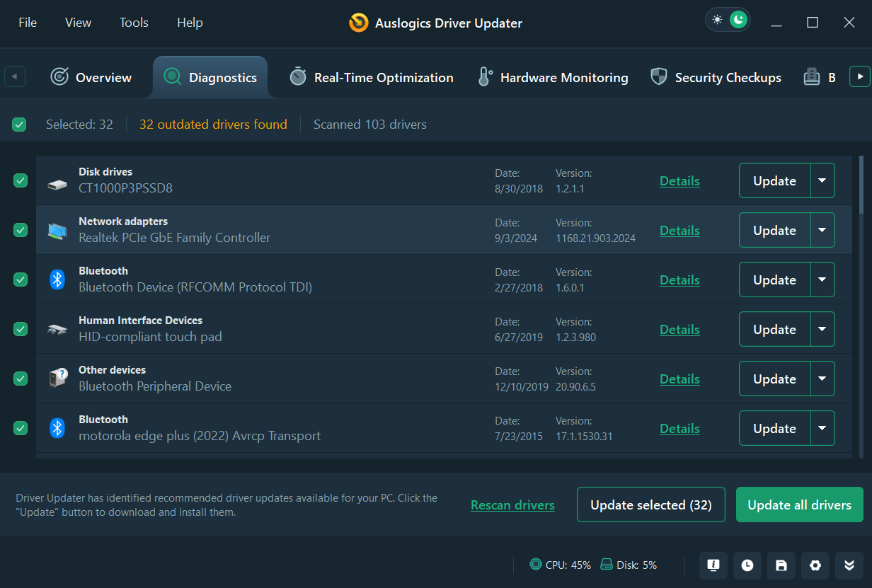Switch to the Real-Time Optimization tab
Image resolution: width=872 pixels, height=588 pixels.
coord(372,77)
